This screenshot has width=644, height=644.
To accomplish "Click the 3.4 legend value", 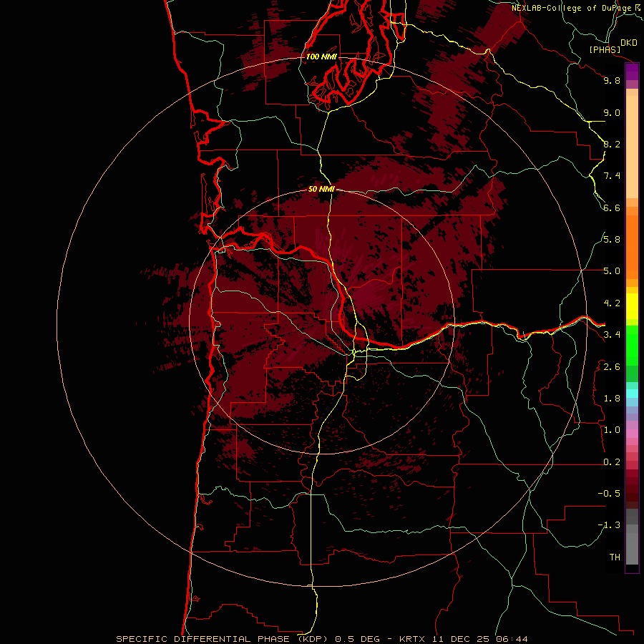I will coord(612,335).
